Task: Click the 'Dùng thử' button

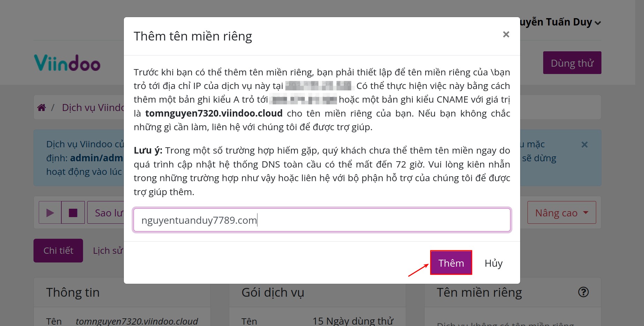Action: [x=572, y=63]
